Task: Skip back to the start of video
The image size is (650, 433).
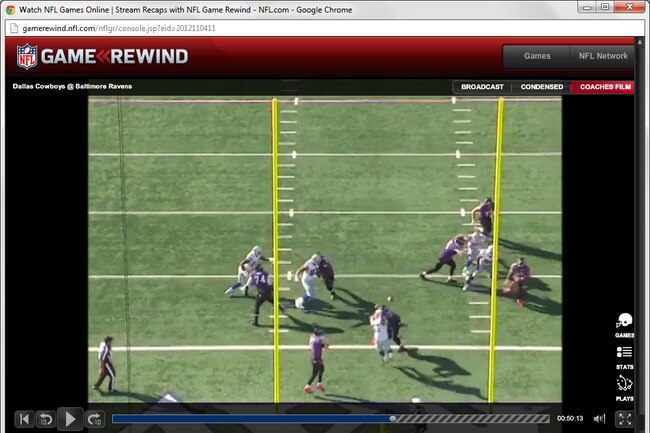Action: pyautogui.click(x=24, y=419)
